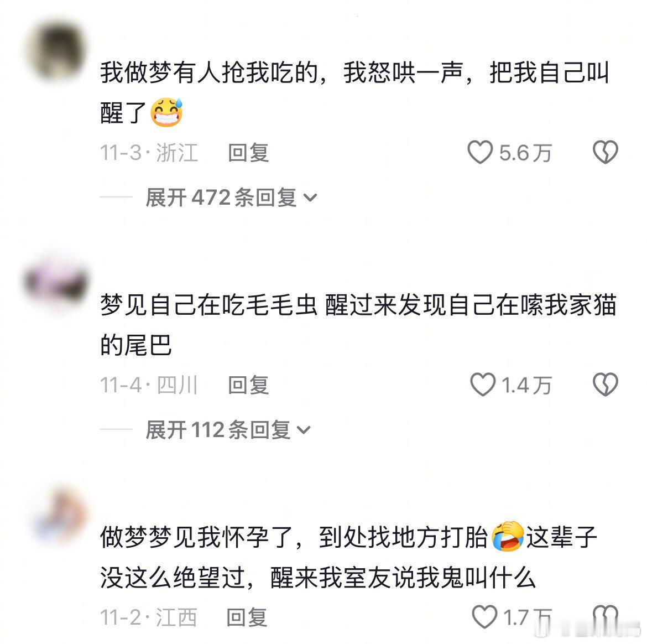Reply to the Jiangxi comment via 回复
The width and height of the screenshot is (647, 644).
pyautogui.click(x=247, y=617)
